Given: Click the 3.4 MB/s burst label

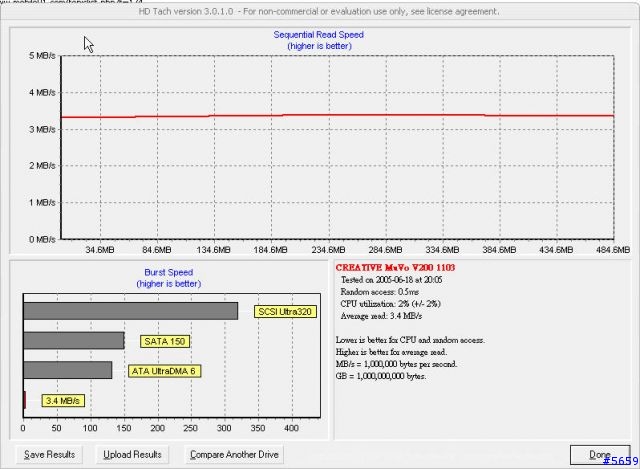Looking at the screenshot, I should tap(63, 400).
